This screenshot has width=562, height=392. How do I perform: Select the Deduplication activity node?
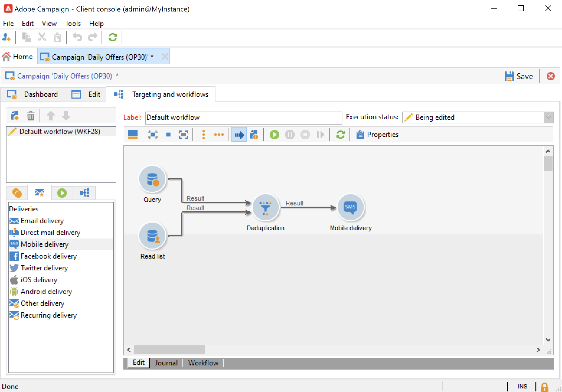(266, 208)
